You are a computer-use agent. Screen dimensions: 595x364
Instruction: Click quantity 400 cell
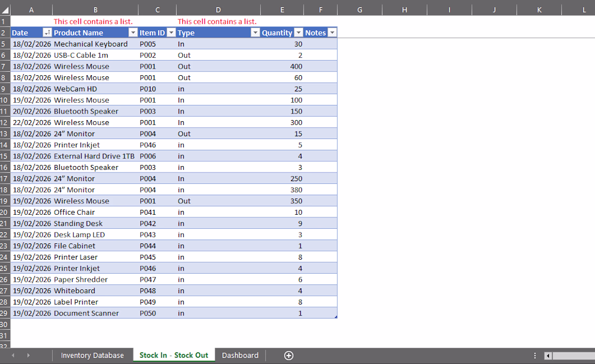[x=282, y=67]
